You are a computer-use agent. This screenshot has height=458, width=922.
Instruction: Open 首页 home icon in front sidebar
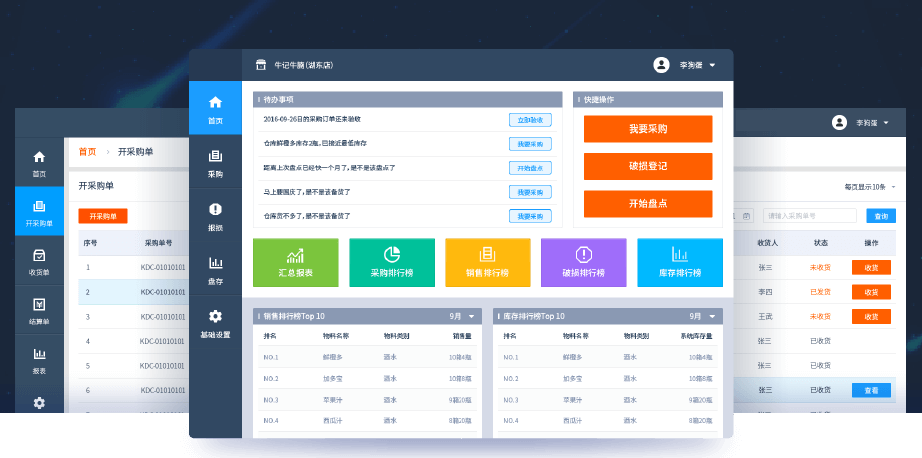tap(215, 108)
